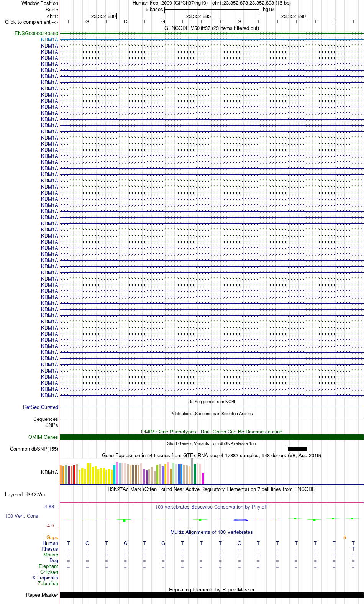Click the Scale label
Image resolution: width=364 pixels, height=604 pixels.
point(52,10)
